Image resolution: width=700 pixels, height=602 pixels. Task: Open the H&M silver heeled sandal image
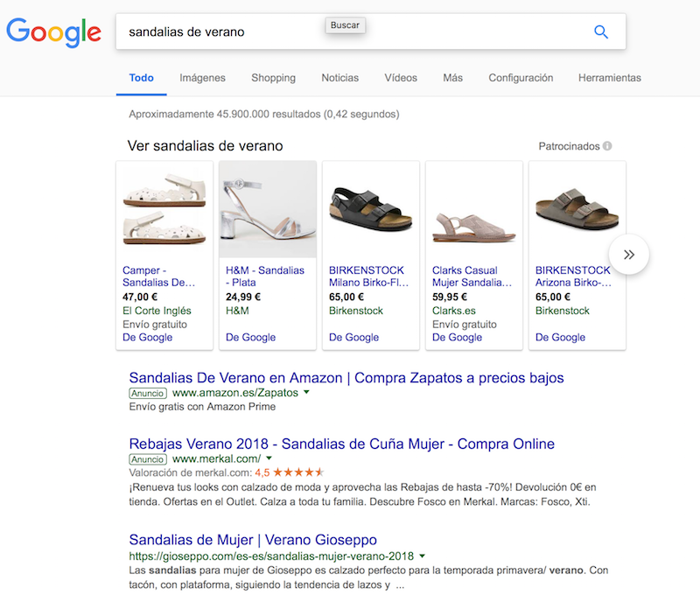point(268,209)
